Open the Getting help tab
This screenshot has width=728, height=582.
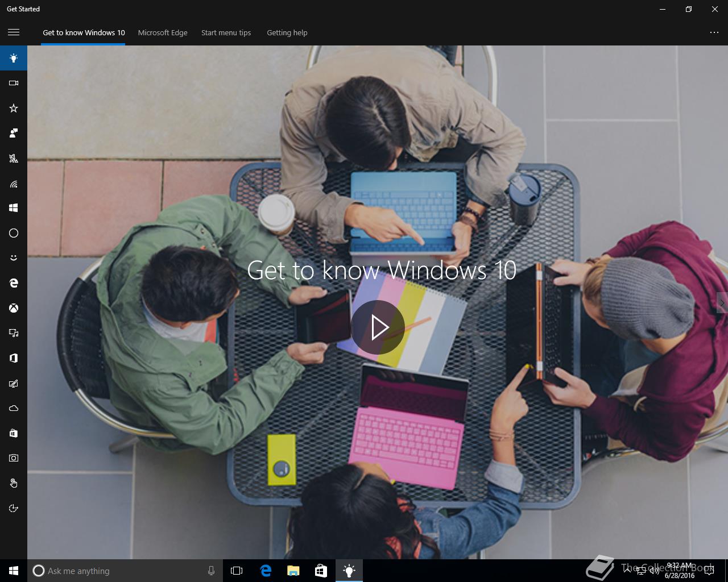(x=287, y=32)
